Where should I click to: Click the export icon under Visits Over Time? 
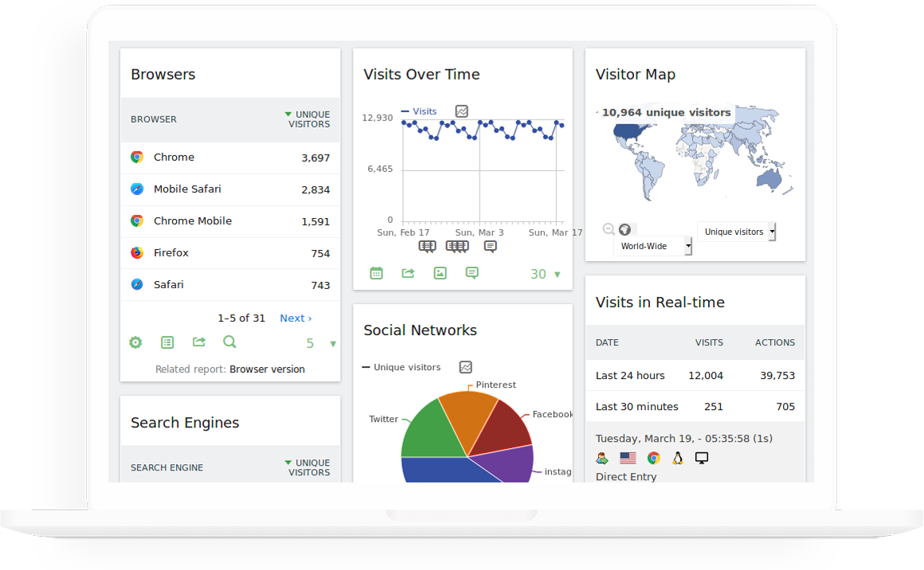click(x=408, y=273)
